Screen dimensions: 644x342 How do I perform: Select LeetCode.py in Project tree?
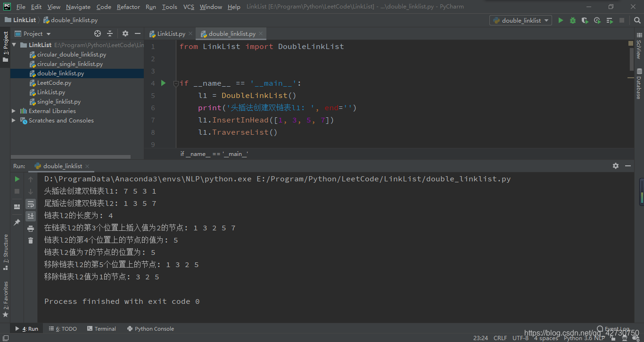click(50, 82)
